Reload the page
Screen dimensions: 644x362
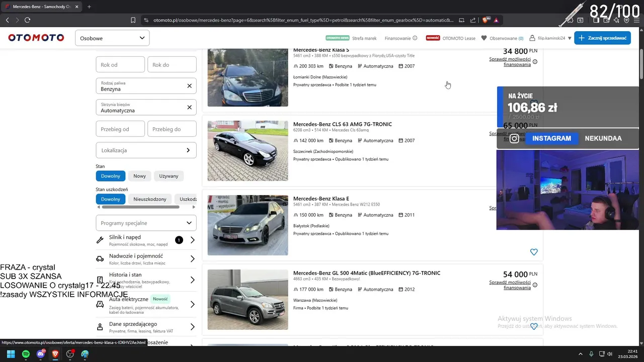point(27,20)
